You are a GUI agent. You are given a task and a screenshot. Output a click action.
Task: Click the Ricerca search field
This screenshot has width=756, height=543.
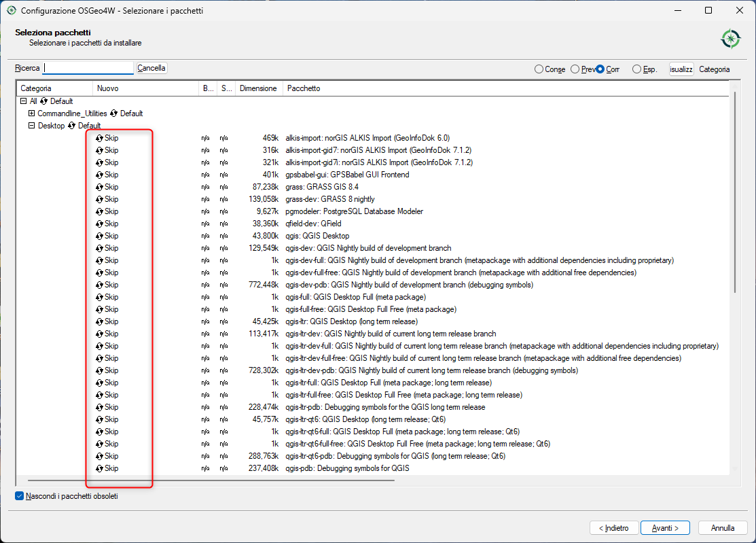(x=88, y=68)
